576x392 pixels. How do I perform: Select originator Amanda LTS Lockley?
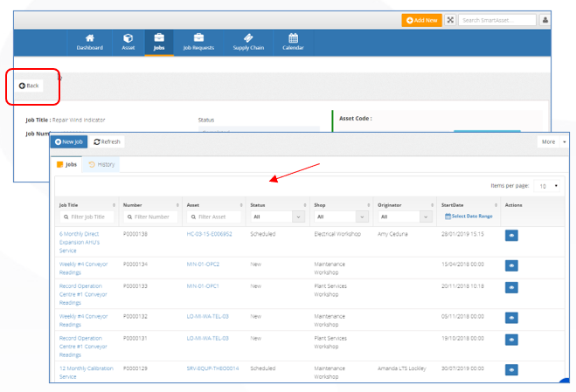pyautogui.click(x=401, y=368)
